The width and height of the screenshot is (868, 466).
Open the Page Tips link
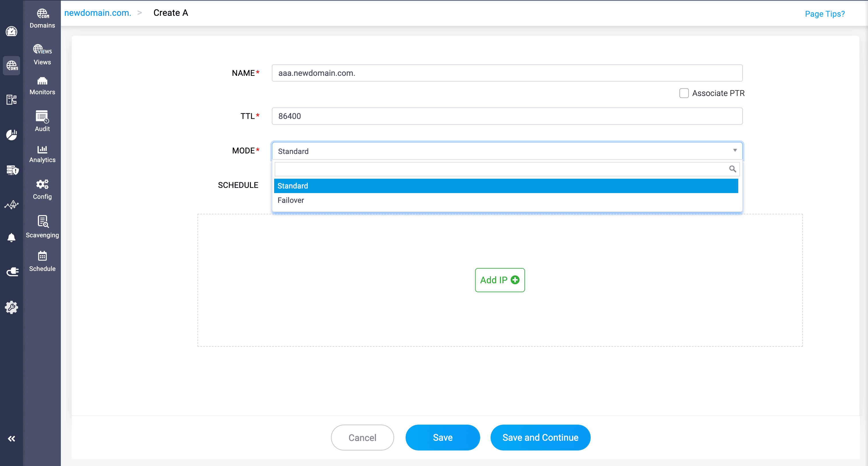[x=825, y=14]
